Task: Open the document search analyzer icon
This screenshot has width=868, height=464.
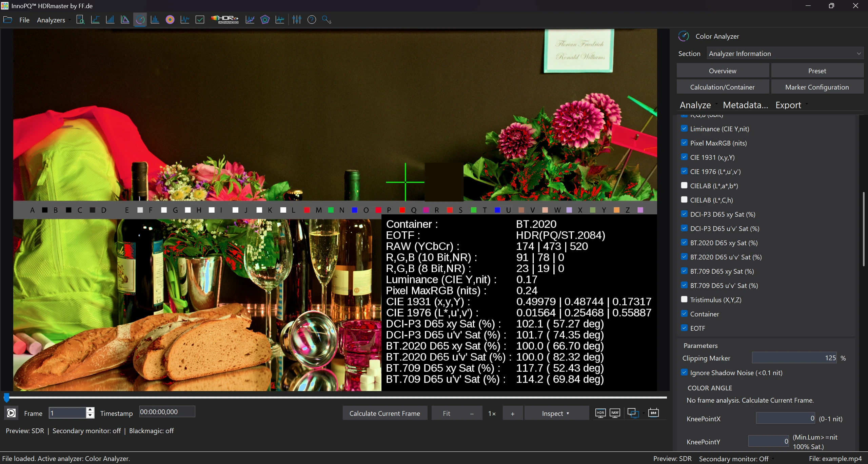Action: click(x=80, y=20)
